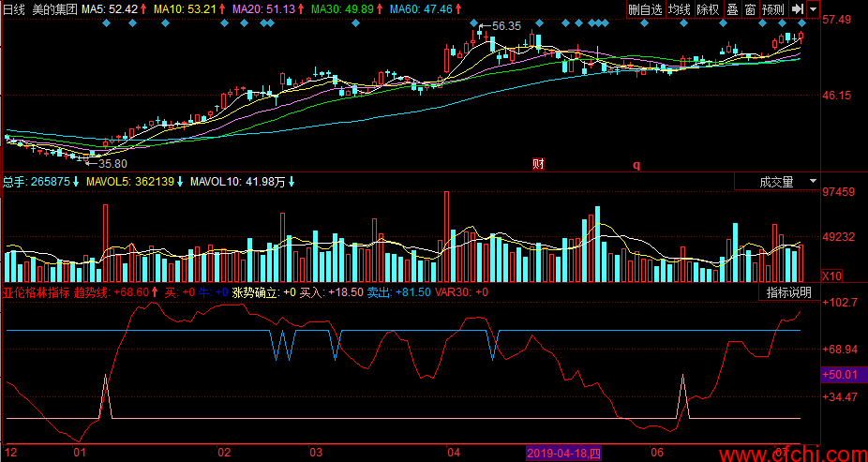Click the 35.80 low price label
Screen dimensions: 868x462
[x=112, y=163]
